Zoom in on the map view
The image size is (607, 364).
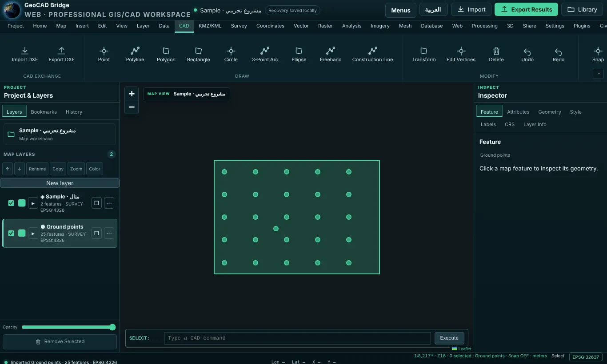[132, 94]
